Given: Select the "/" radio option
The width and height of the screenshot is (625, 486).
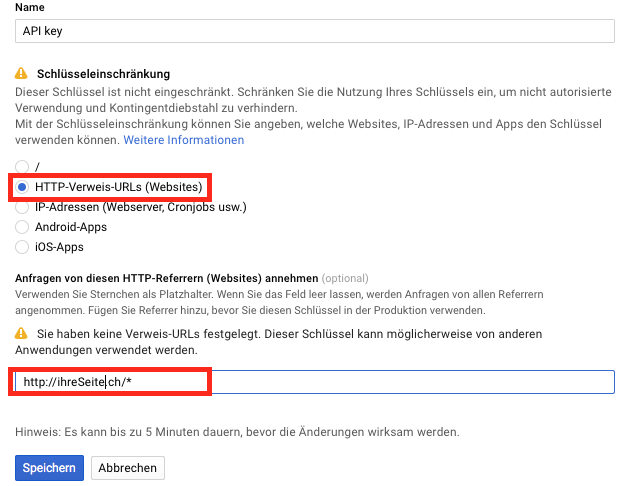Looking at the screenshot, I should pos(22,166).
